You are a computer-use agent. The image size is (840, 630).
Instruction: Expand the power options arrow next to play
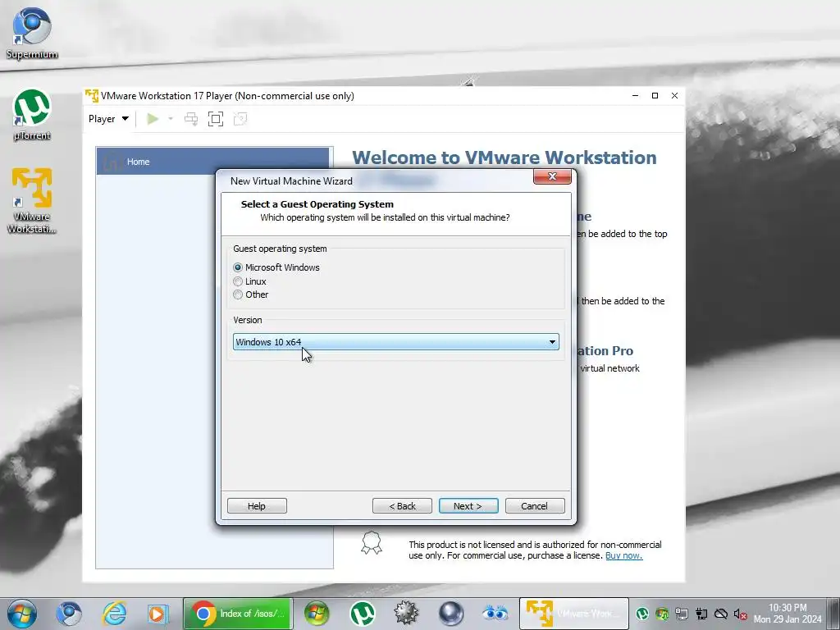(x=171, y=119)
